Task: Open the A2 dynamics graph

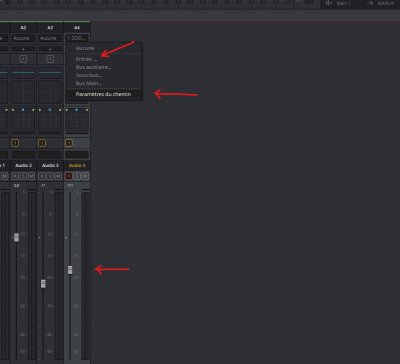Action: 23,92
